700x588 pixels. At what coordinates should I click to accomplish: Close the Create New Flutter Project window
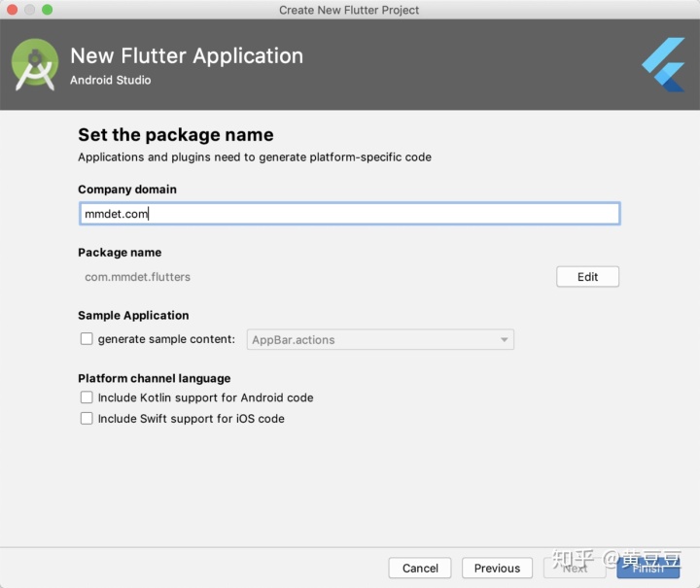pos(13,10)
